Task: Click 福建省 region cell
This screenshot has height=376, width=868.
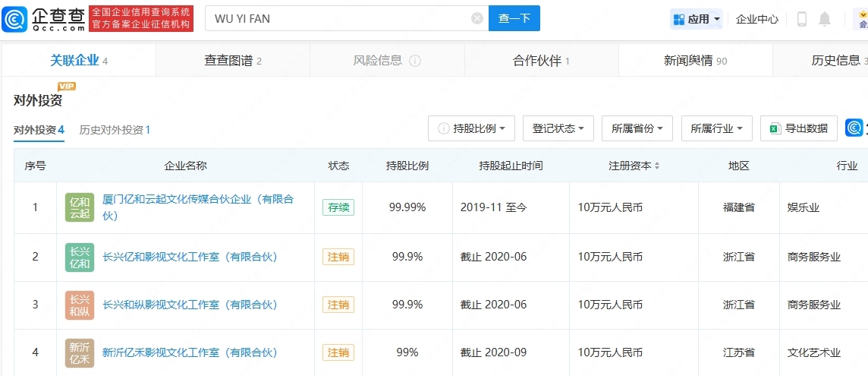Action: 738,207
